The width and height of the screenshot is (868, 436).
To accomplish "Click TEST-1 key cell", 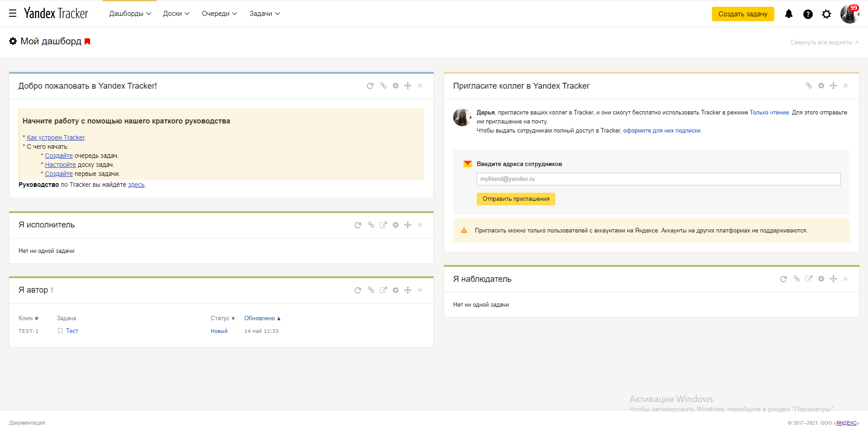I will click(28, 331).
